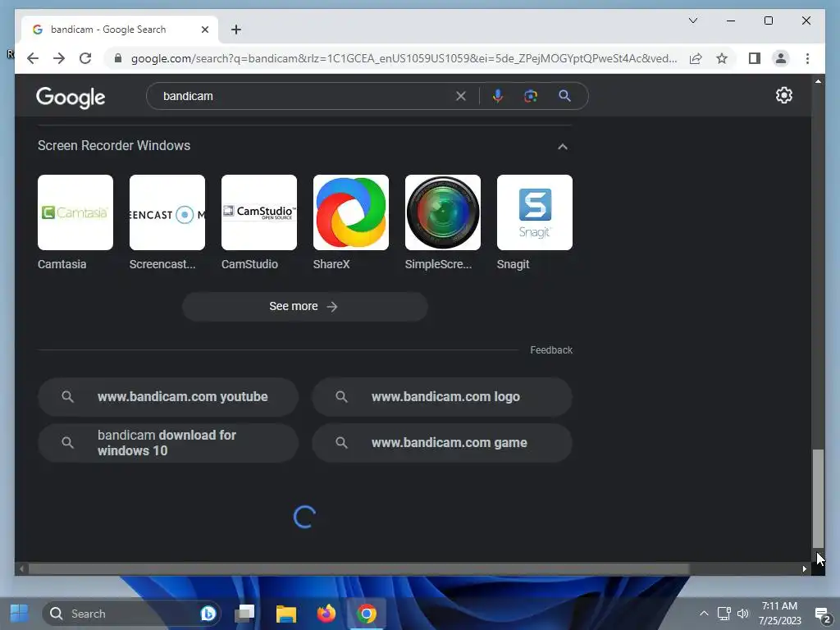Click the Camtasia label
Image resolution: width=840 pixels, height=630 pixels.
pyautogui.click(x=62, y=264)
